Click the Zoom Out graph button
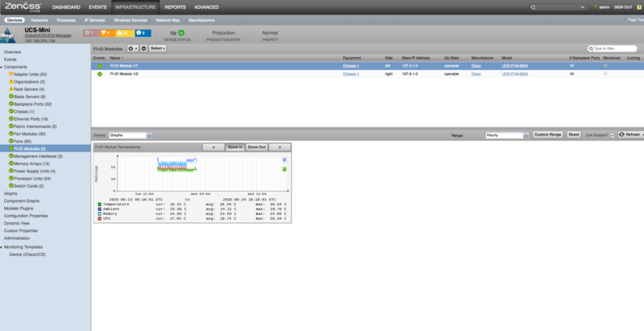This screenshot has width=644, height=331. pyautogui.click(x=257, y=147)
